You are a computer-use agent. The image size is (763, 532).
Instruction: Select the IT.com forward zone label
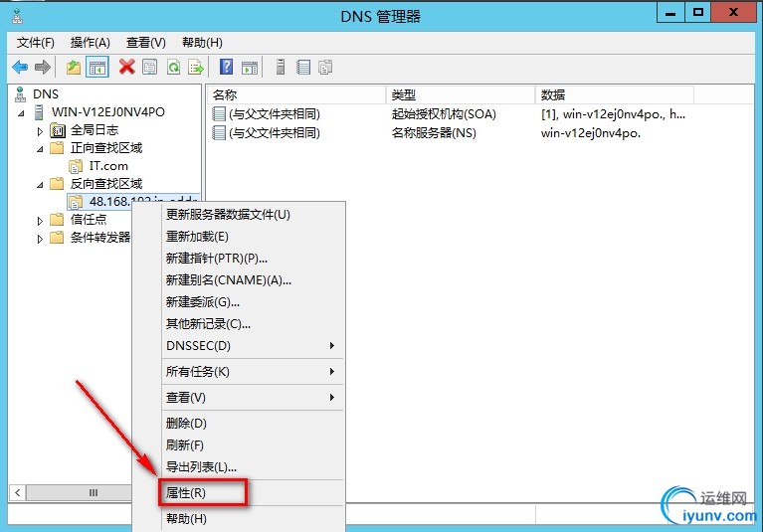coord(108,166)
